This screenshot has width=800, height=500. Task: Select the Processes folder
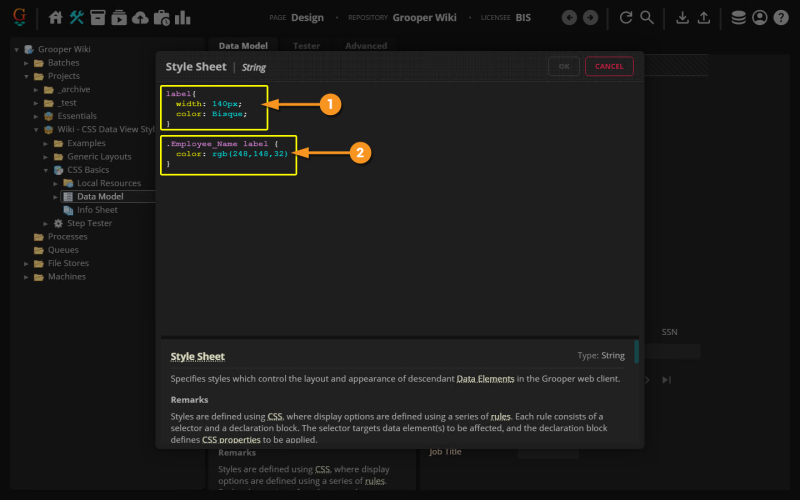coord(67,236)
